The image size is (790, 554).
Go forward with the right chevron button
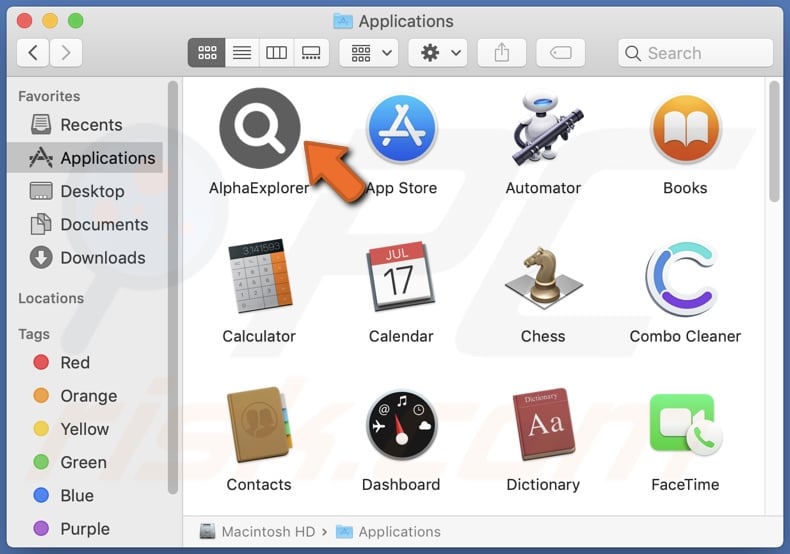65,52
